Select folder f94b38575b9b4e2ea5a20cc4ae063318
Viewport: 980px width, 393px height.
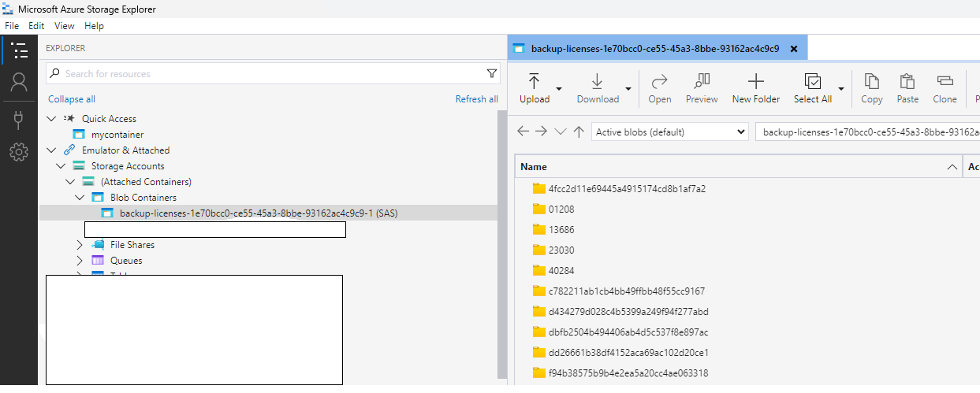tap(628, 373)
